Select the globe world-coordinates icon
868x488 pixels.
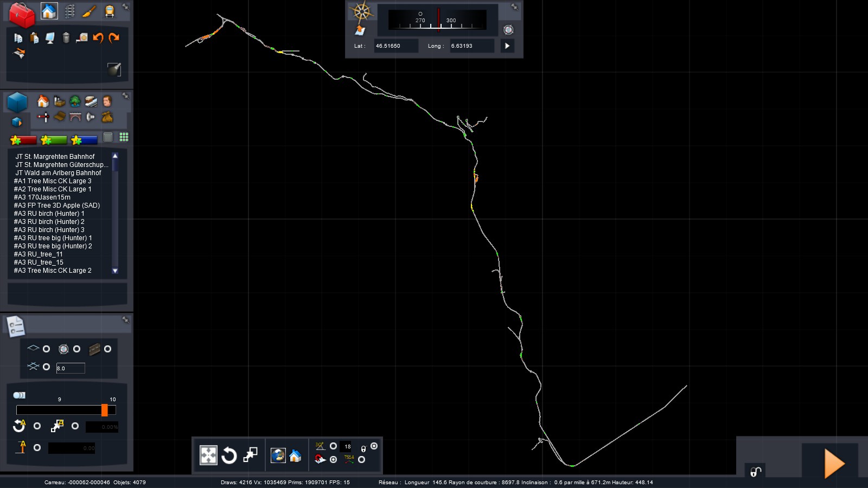278,455
